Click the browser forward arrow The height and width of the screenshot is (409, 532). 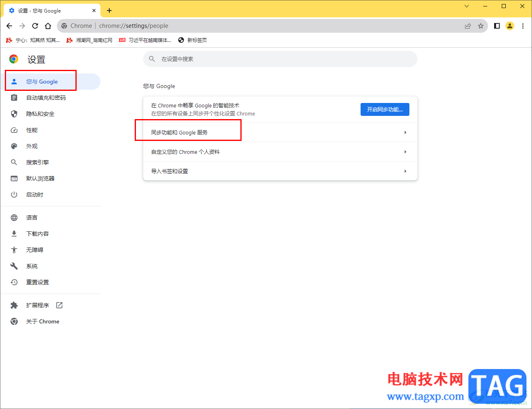(22, 26)
